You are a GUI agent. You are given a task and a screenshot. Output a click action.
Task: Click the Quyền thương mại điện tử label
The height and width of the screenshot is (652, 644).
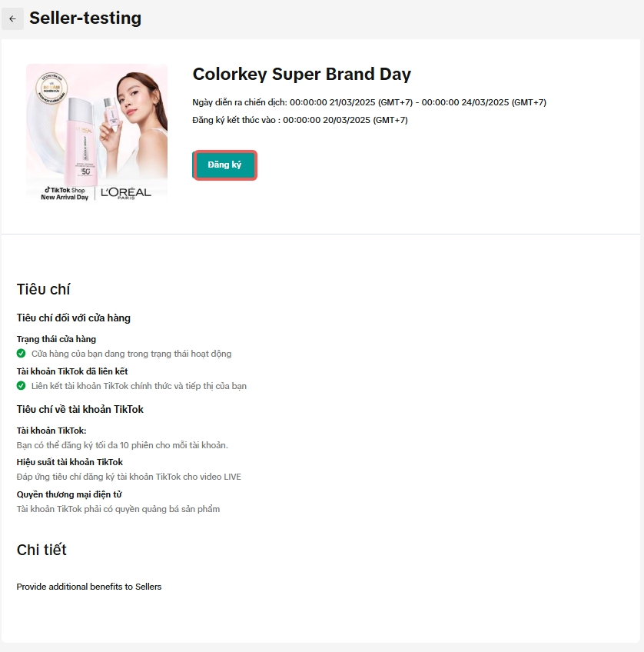(69, 494)
